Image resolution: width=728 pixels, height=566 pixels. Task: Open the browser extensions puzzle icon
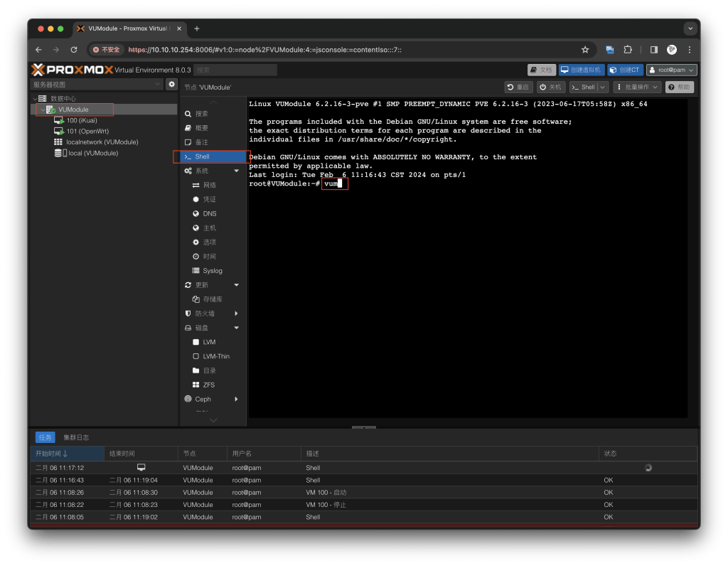(628, 50)
